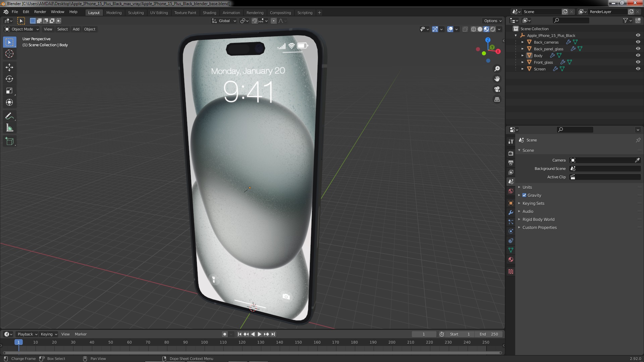
Task: Click the current frame marker 1
Action: tap(18, 342)
